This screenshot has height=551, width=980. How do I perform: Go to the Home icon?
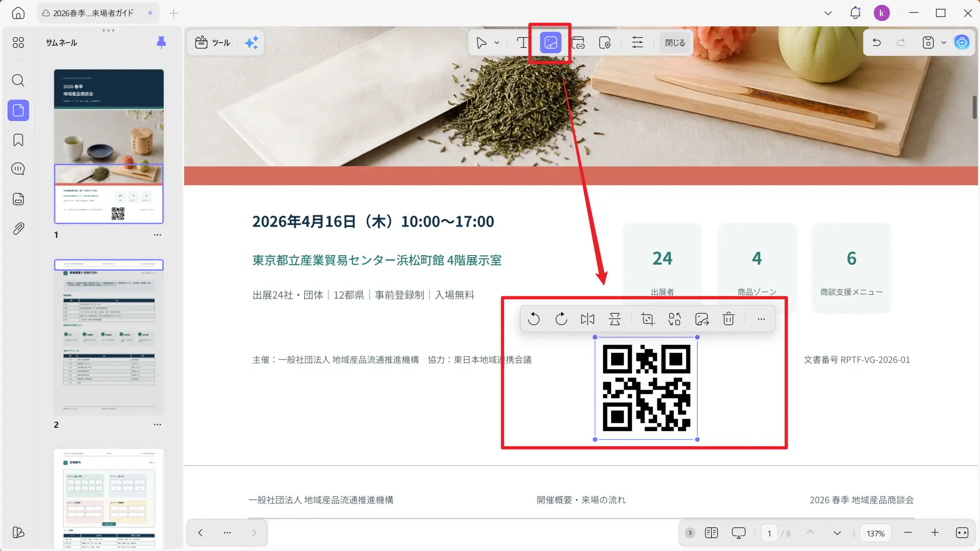(x=18, y=13)
